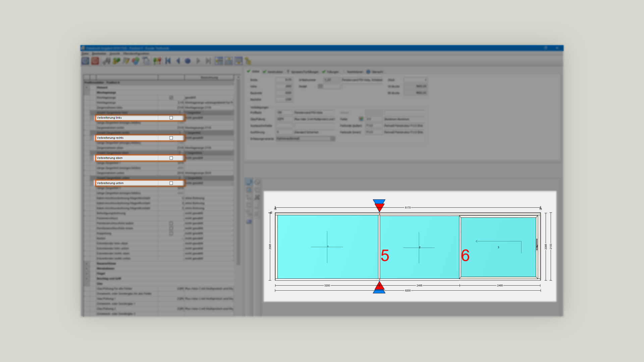Open the Erfassungsvariante dropdown

pos(306,138)
